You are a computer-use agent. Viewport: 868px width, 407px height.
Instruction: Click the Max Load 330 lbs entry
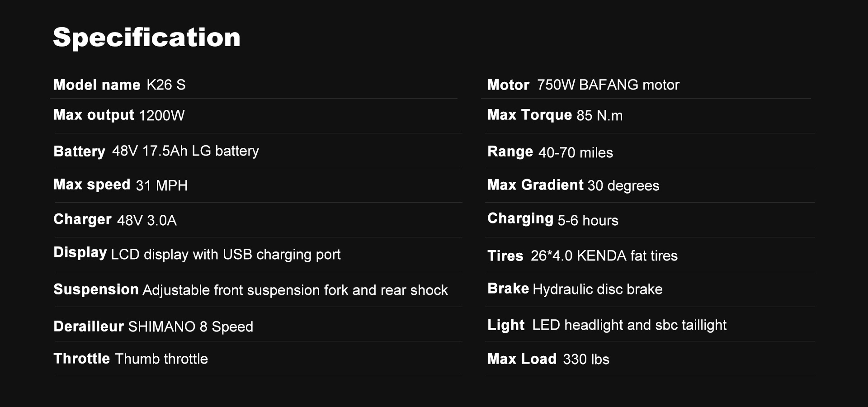[548, 359]
